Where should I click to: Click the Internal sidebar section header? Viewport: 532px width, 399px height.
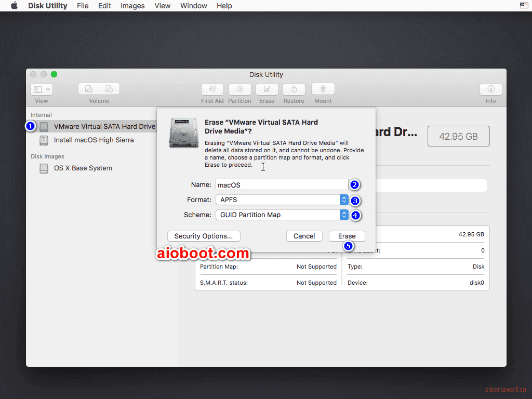pos(41,115)
